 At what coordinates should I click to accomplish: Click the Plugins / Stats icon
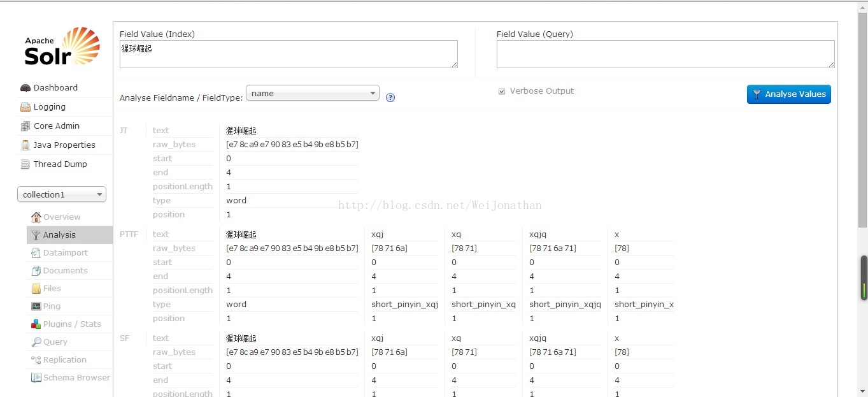pos(36,324)
